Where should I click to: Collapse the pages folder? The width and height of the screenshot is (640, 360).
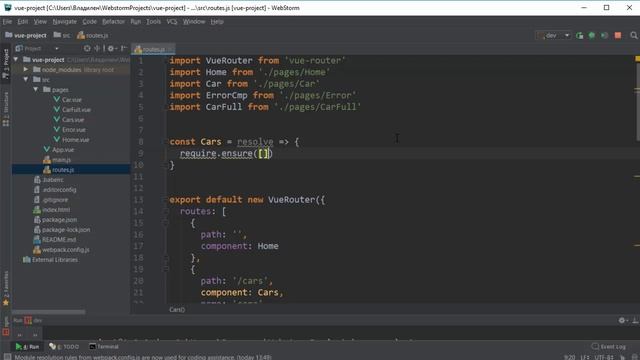[36, 89]
